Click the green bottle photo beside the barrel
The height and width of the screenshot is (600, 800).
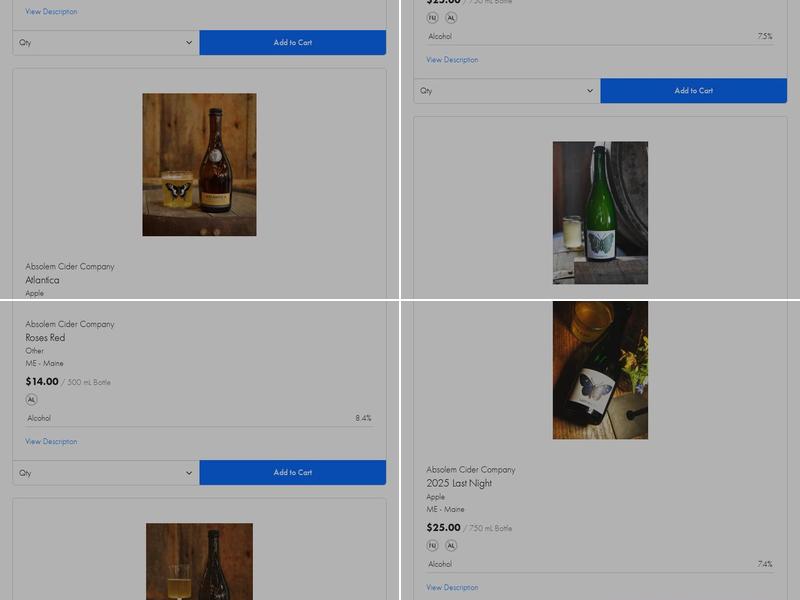coord(600,213)
